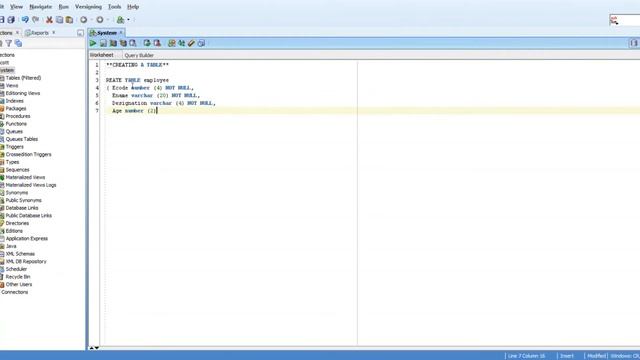Select Other Users node
This screenshot has height=360, width=640.
pyautogui.click(x=19, y=284)
